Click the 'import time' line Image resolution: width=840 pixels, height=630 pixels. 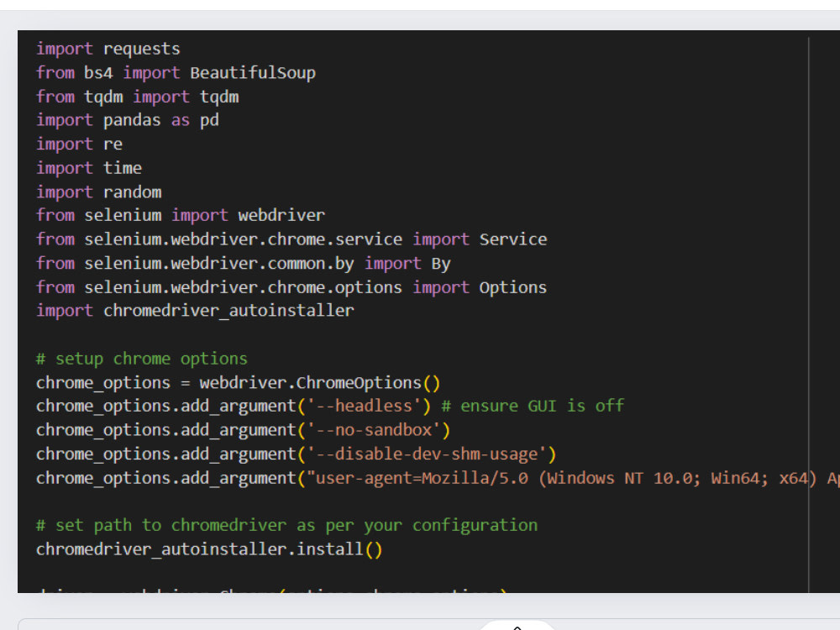point(89,168)
